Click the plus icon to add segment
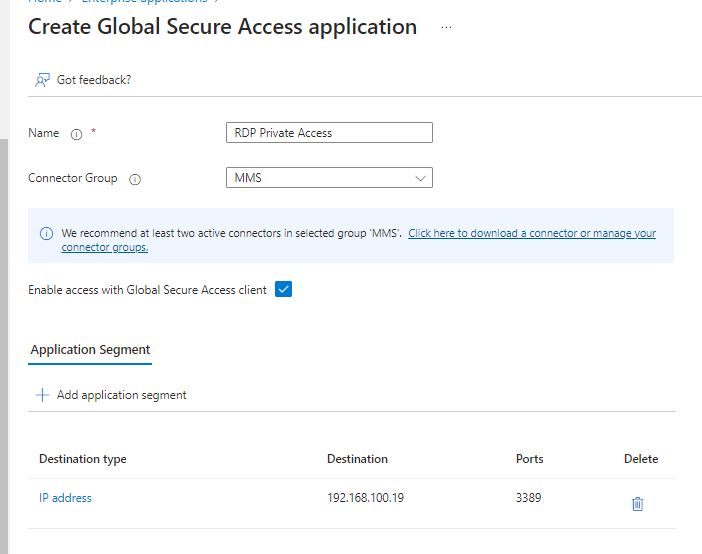Screen dimensions: 702x554 tap(42, 395)
